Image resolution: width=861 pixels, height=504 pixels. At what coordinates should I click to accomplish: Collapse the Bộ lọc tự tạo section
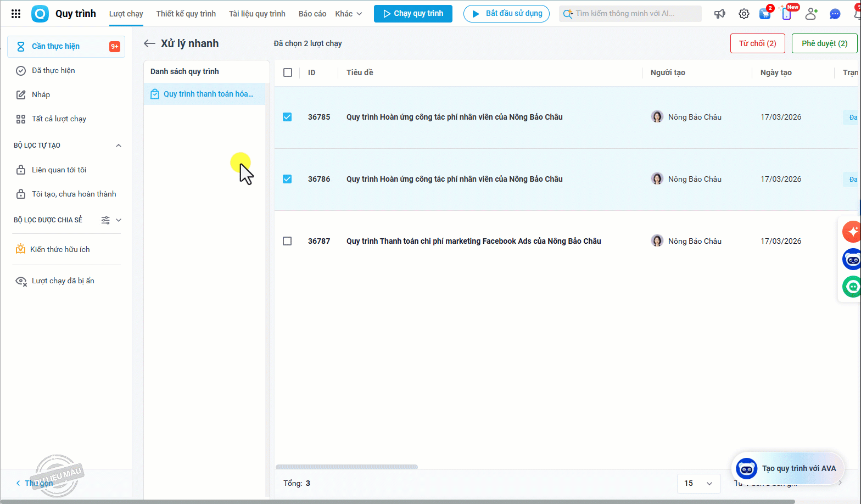pos(119,145)
